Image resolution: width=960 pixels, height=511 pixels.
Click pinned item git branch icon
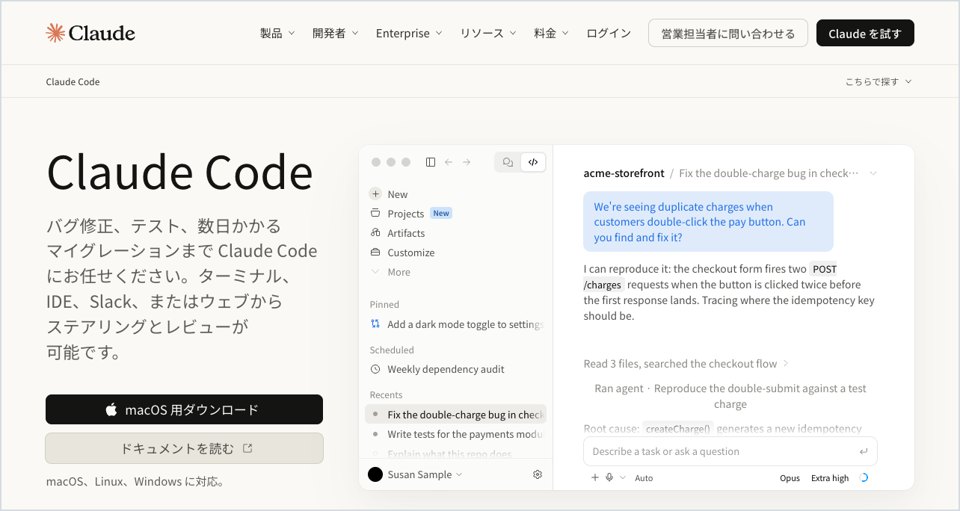click(x=375, y=324)
